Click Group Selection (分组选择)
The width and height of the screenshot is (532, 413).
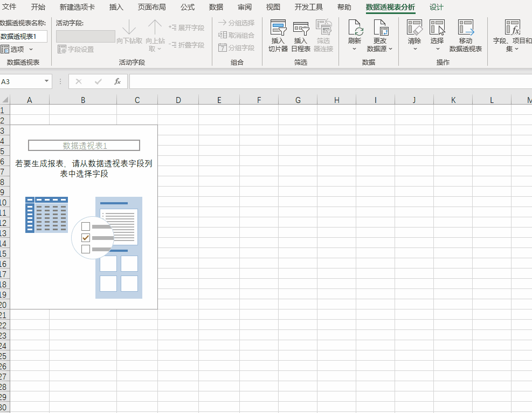237,23
